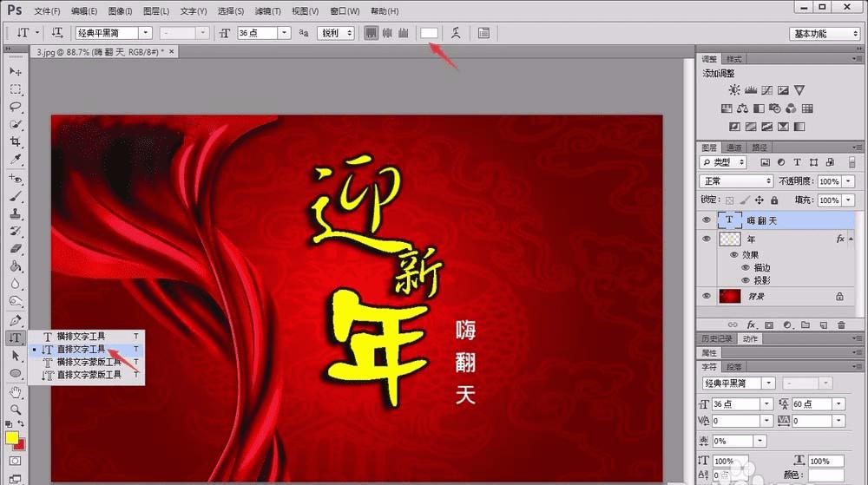Switch to 通道 tab
868x485 pixels.
pos(734,147)
